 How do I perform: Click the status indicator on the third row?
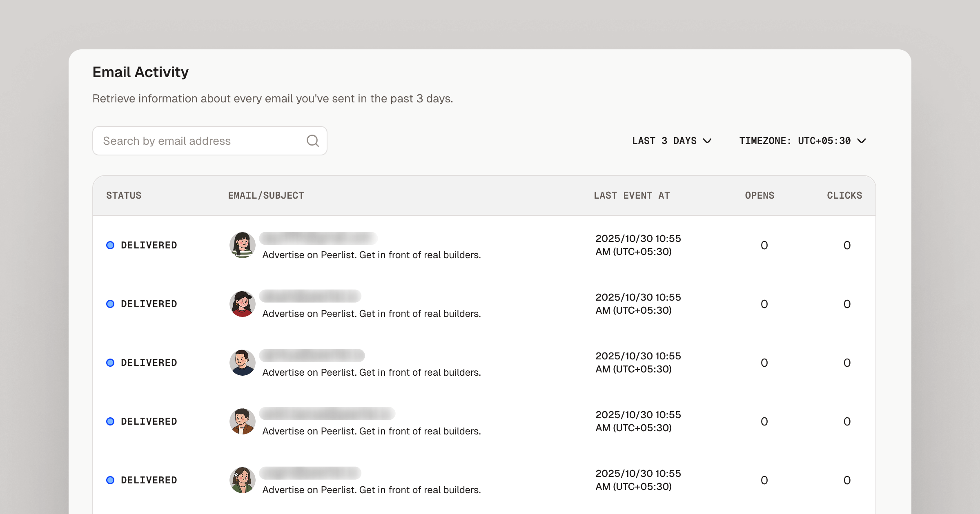click(x=110, y=363)
